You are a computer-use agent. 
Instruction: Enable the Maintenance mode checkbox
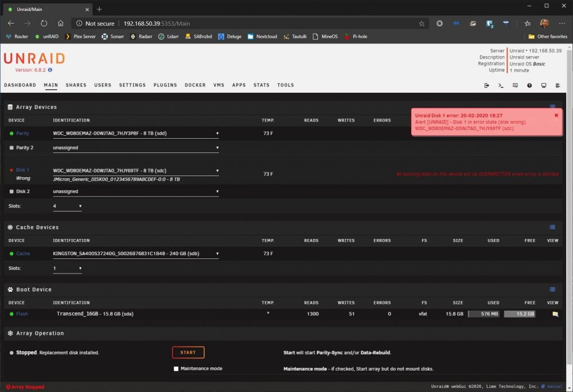(176, 369)
